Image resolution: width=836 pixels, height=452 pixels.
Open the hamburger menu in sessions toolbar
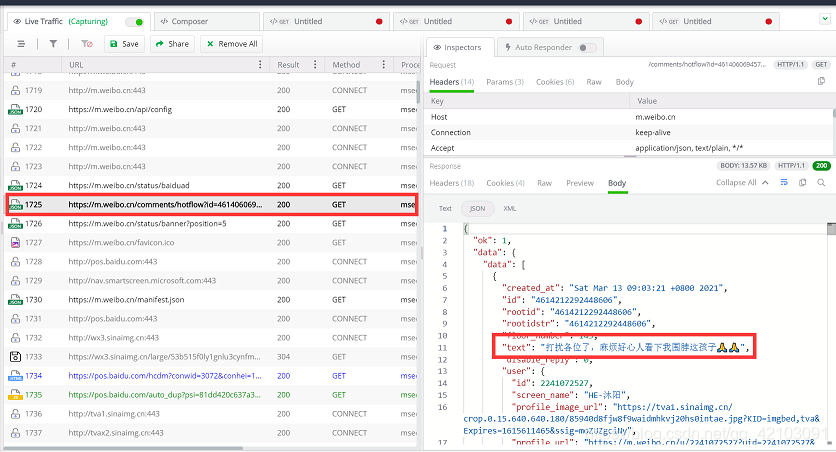pos(21,44)
